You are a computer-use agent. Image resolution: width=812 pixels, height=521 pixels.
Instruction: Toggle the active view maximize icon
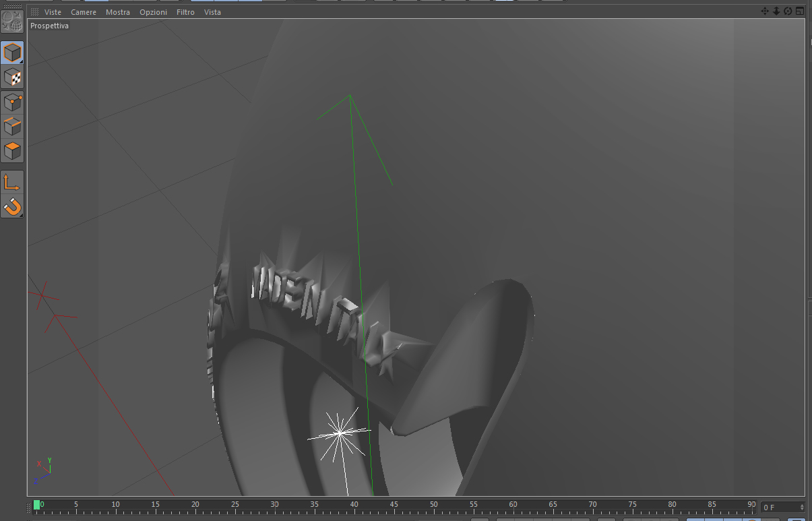click(x=799, y=11)
